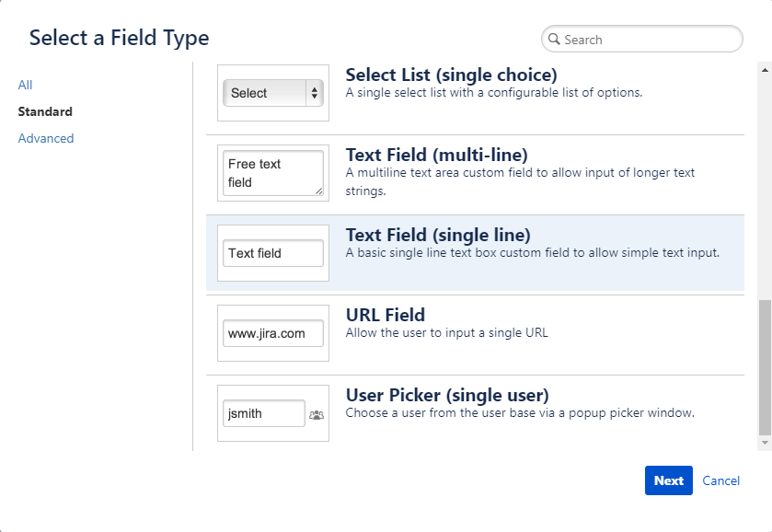Click inside the Search field
Screen dimensions: 772x532
point(644,39)
